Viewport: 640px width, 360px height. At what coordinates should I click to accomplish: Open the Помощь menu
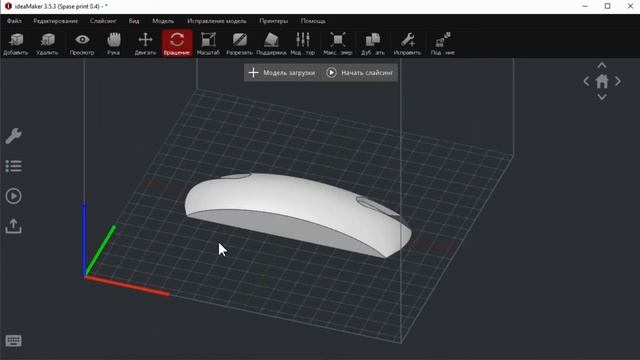click(x=313, y=21)
